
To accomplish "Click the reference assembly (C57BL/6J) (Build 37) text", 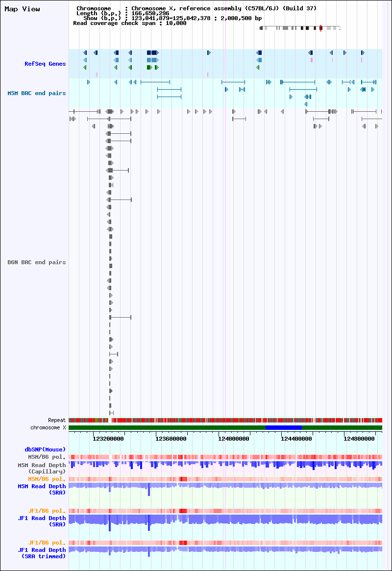I will coord(248,8).
